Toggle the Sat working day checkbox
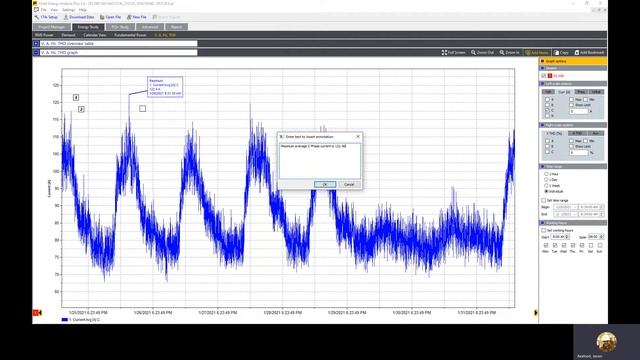The image size is (640, 360). (x=591, y=245)
